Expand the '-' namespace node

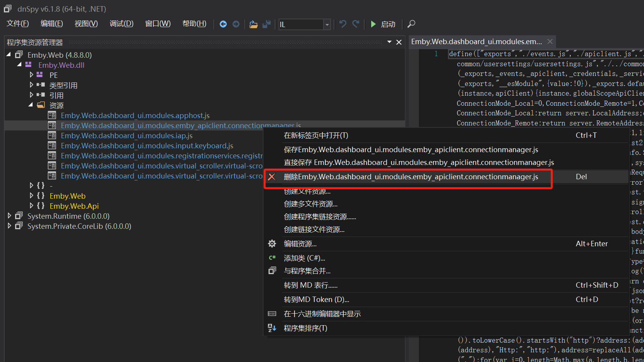pyautogui.click(x=31, y=185)
